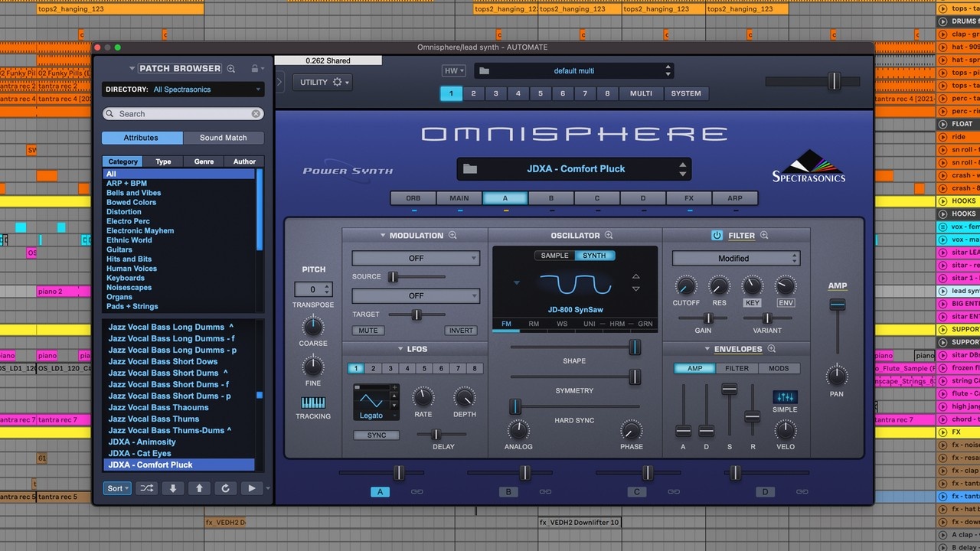The height and width of the screenshot is (551, 980).
Task: Shuffle the patch list order
Action: click(x=146, y=488)
